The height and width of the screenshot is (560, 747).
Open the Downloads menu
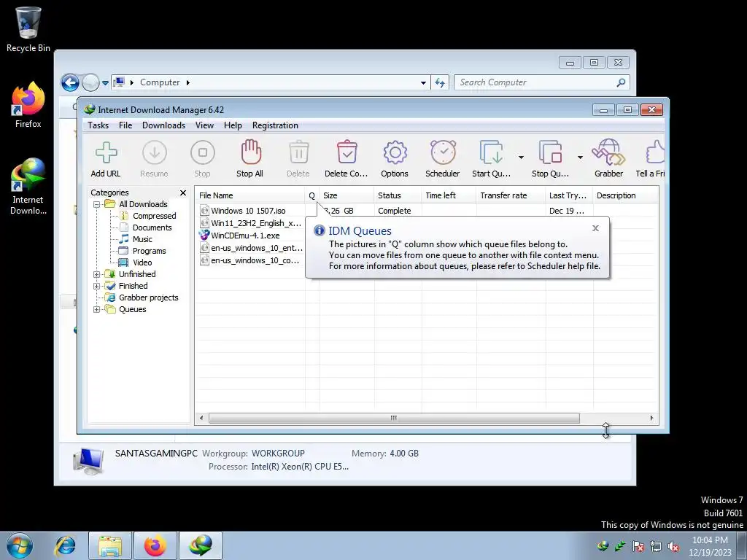(163, 125)
